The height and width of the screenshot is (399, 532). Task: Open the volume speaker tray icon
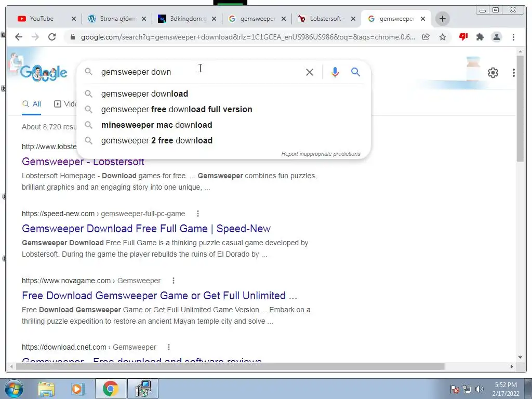click(480, 389)
